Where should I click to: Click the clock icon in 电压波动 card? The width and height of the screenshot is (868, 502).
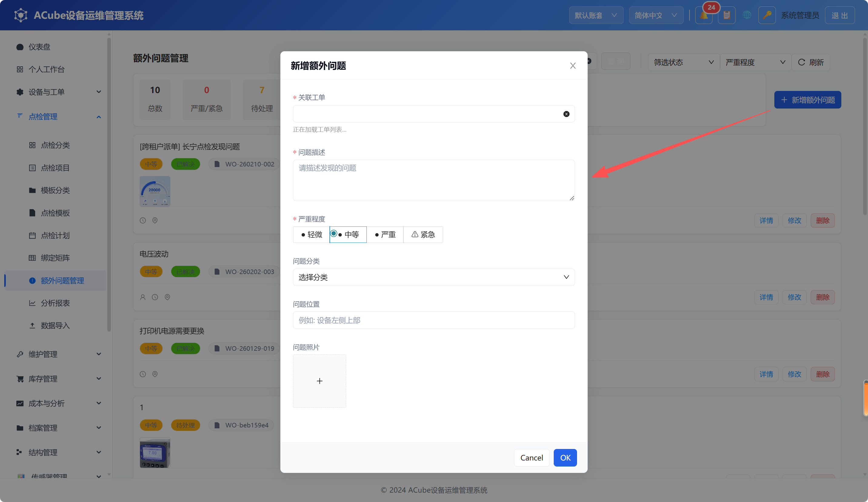point(155,297)
